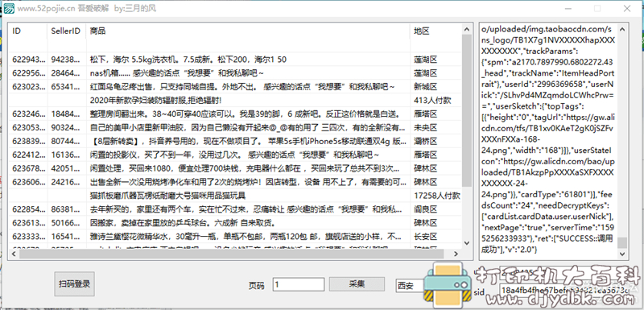Select the row '雅诗兰黛樱花微精华水'
The width and height of the screenshot is (644, 310).
pyautogui.click(x=235, y=236)
